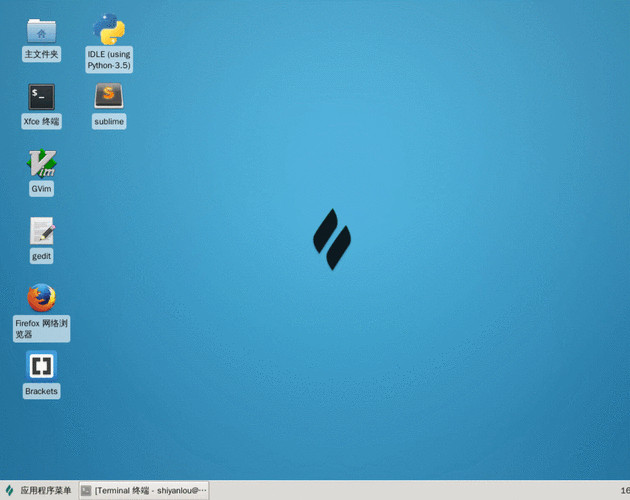
Task: Select the sublime label text
Action: pyautogui.click(x=109, y=121)
